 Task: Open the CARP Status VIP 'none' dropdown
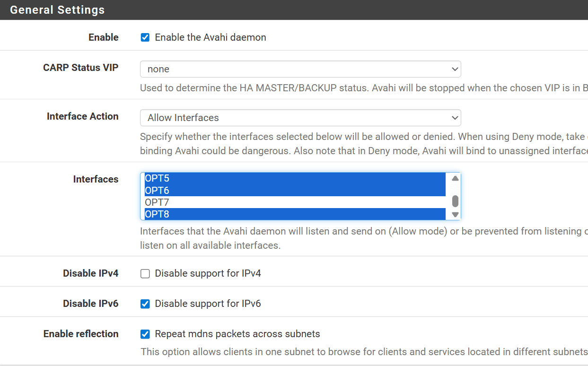300,69
